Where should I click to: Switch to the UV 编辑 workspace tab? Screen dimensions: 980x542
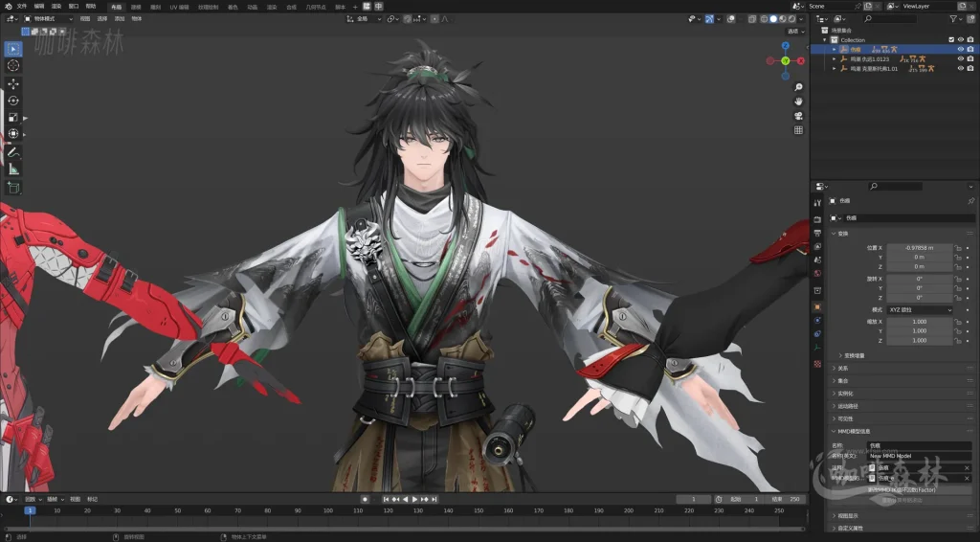[179, 7]
